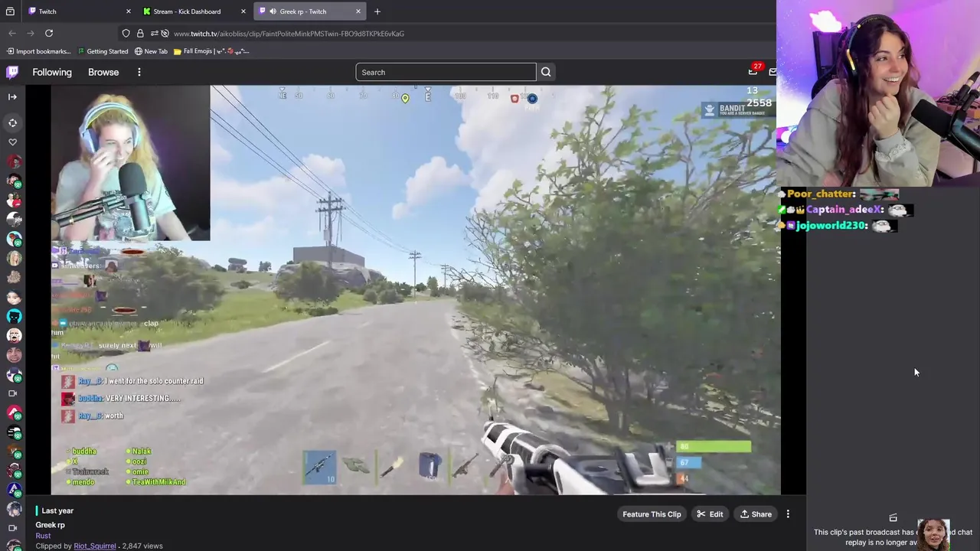Share the clip
Viewport: 980px width, 551px height.
pyautogui.click(x=756, y=514)
